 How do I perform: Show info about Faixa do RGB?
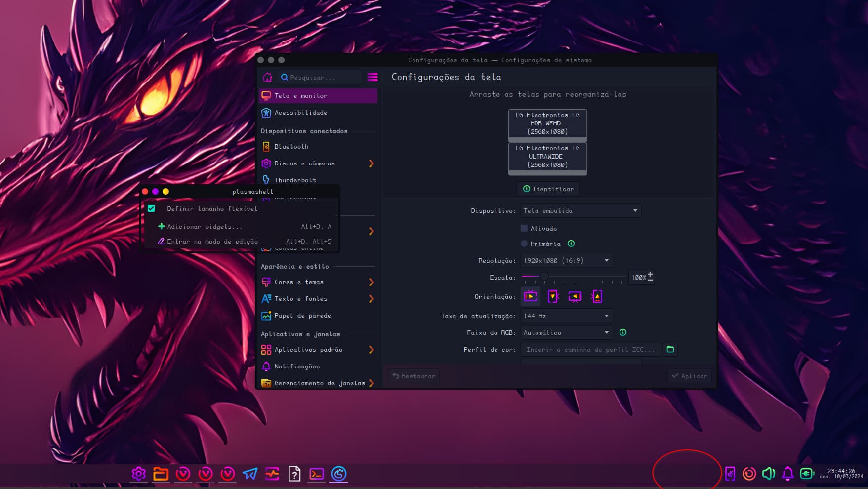tap(623, 332)
